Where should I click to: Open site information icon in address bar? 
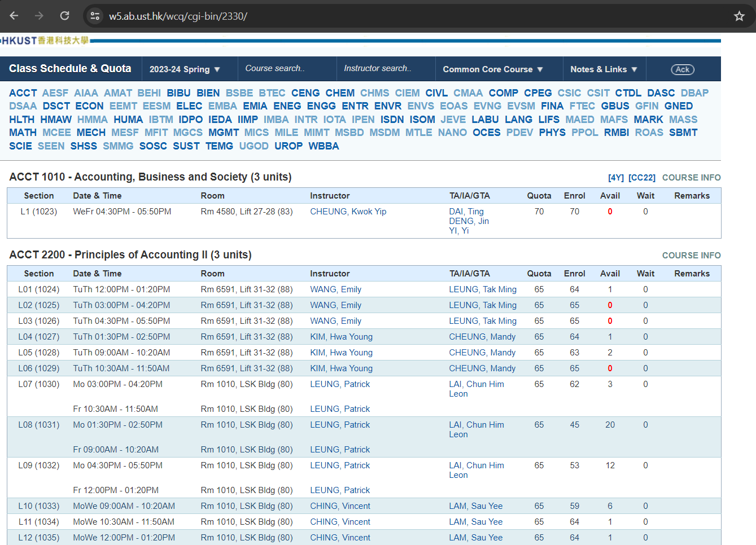tap(95, 16)
